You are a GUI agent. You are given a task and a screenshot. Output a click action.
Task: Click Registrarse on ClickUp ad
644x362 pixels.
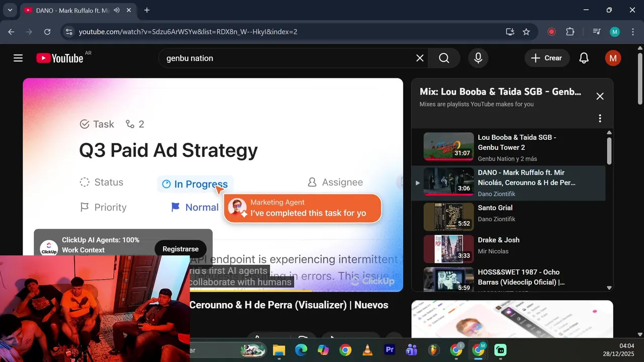tap(181, 249)
